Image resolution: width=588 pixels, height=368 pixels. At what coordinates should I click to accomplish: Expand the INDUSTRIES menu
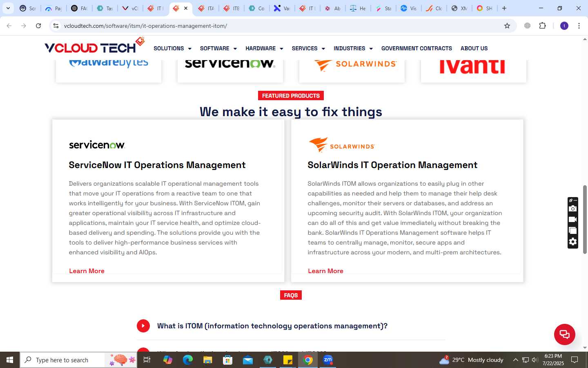pos(353,48)
